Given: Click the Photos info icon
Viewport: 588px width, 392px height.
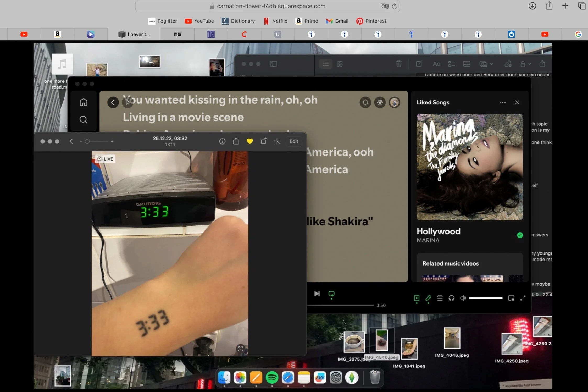Looking at the screenshot, I should click(x=222, y=141).
